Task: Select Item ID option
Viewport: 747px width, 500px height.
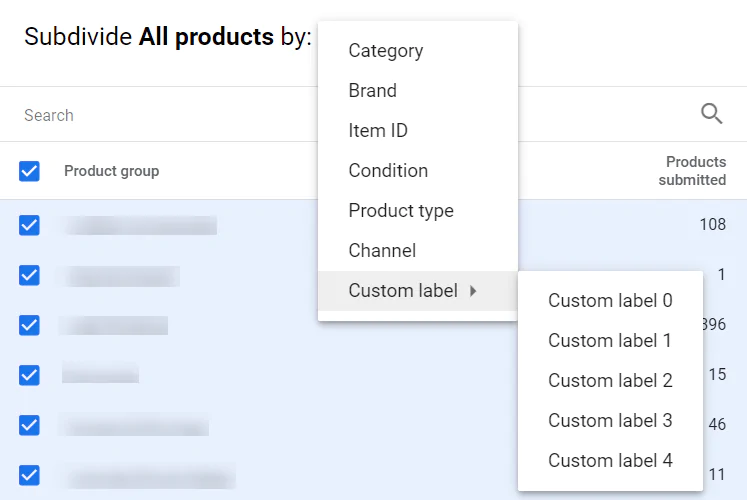Action: (378, 131)
